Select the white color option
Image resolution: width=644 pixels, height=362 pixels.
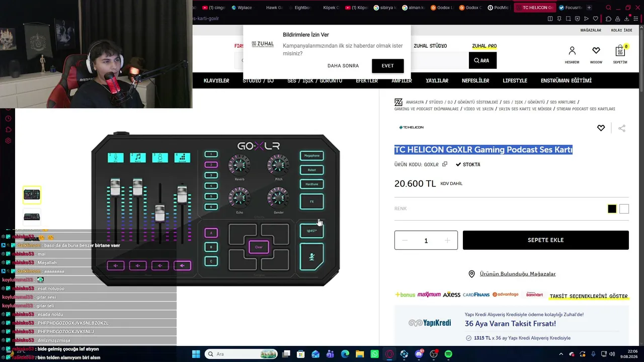624,209
